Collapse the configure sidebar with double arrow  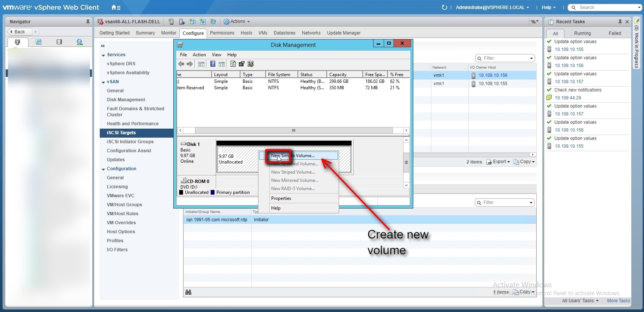click(102, 46)
